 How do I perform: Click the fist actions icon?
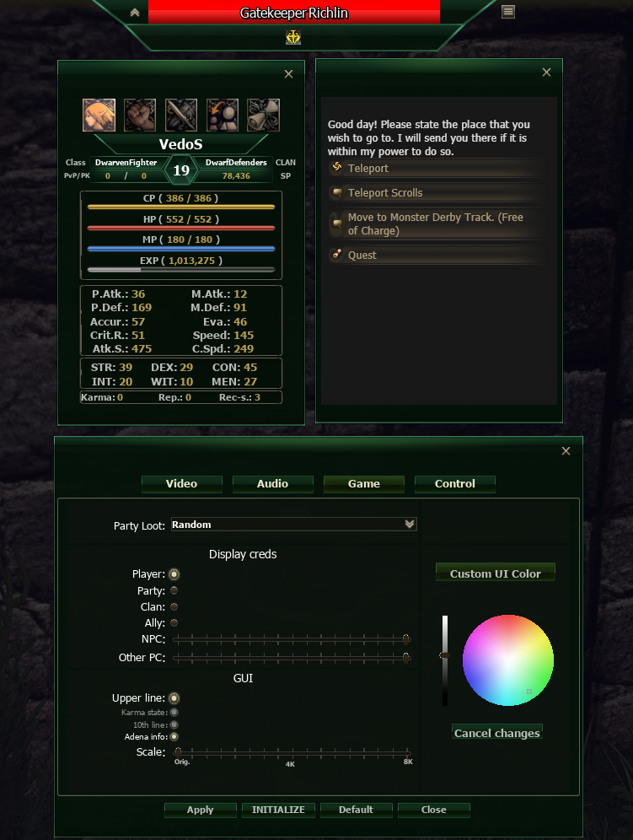coord(140,115)
